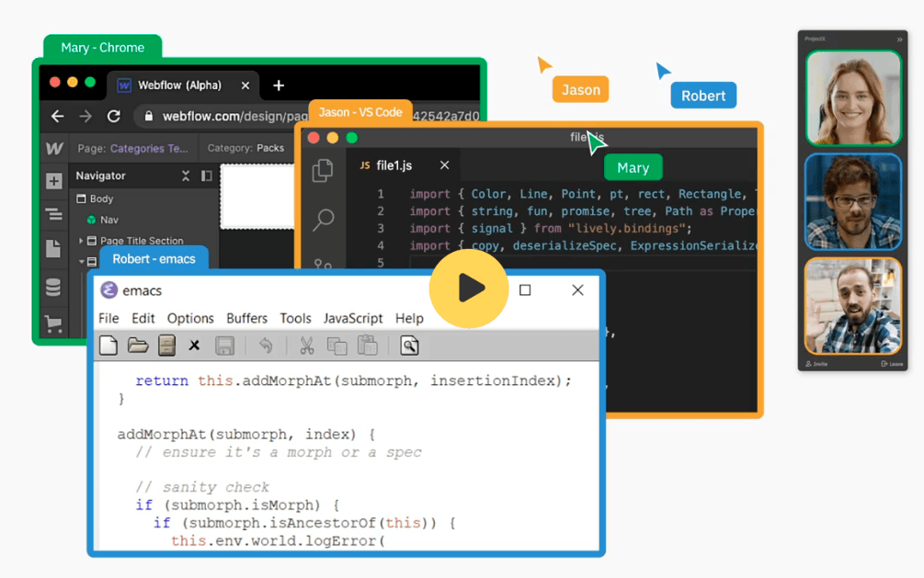The image size is (924, 578).
Task: Open the Navigator panel icon in Webflow sidebar
Action: tap(53, 214)
